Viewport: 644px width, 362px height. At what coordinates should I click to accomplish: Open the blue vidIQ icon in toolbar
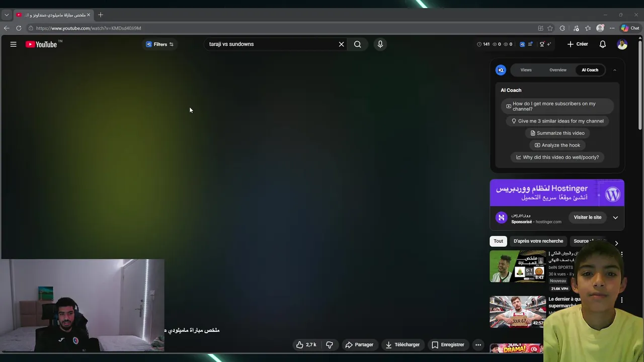click(522, 44)
